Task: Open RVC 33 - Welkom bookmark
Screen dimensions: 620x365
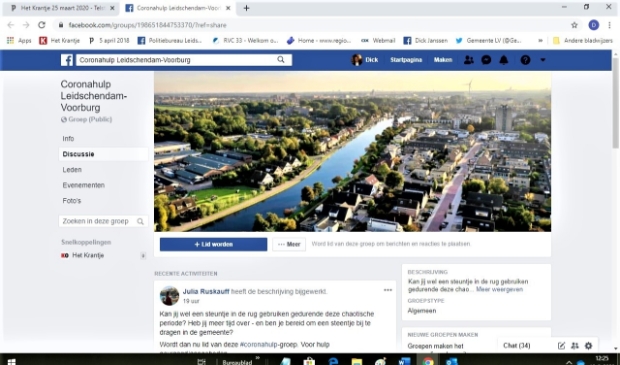Action: pos(245,40)
